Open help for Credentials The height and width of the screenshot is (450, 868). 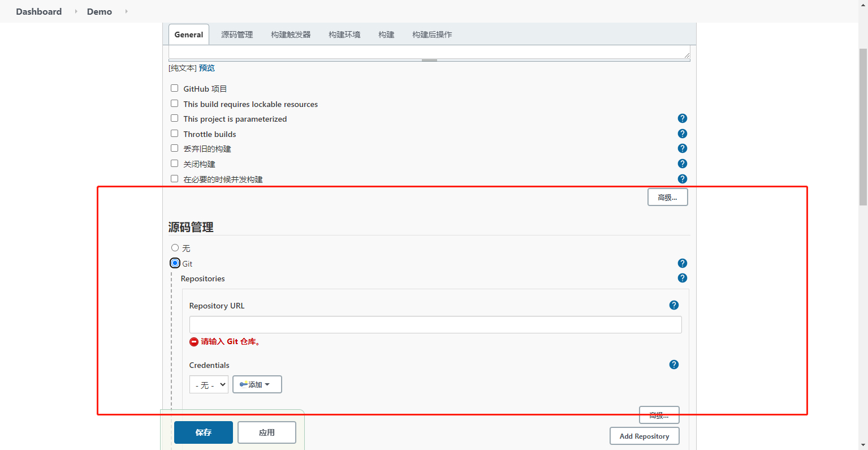coord(674,365)
